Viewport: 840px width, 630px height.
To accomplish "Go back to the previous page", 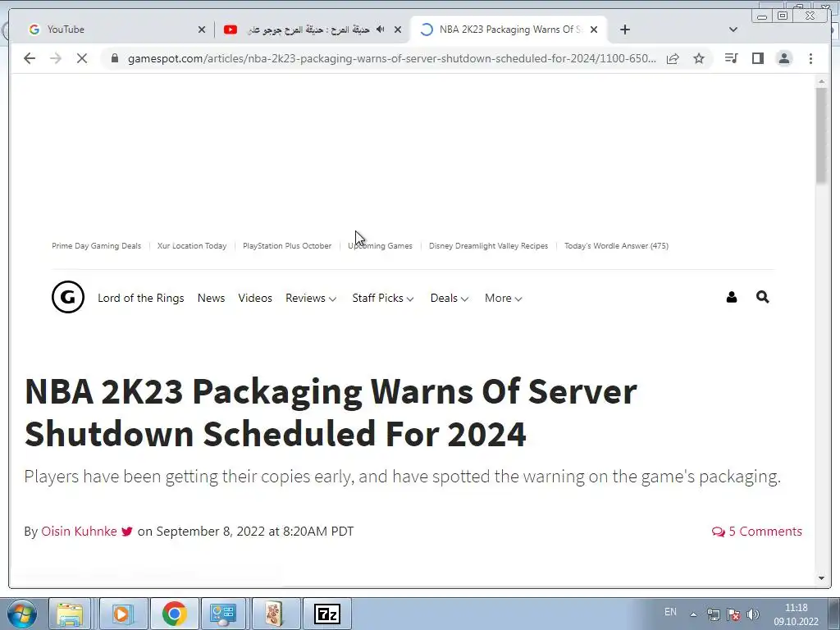I will tap(30, 58).
